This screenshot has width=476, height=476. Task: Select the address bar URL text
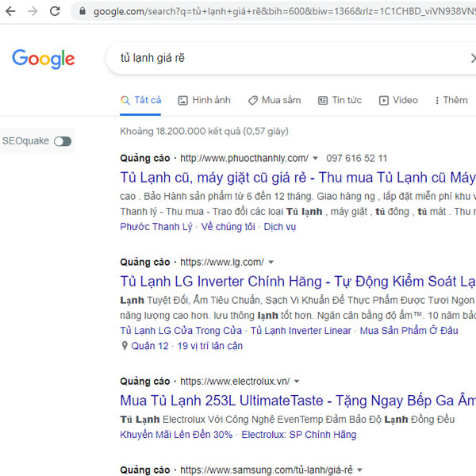point(285,12)
